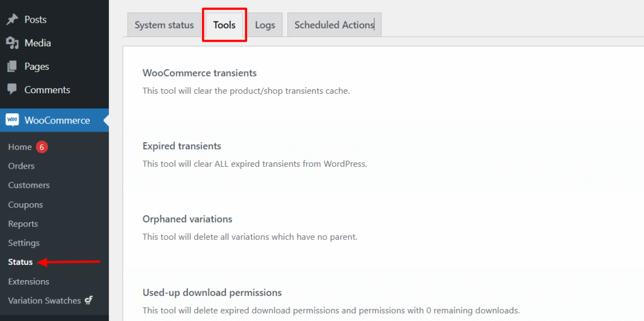Click the Used-up download permissions heading
Image resolution: width=644 pixels, height=321 pixels.
click(212, 293)
